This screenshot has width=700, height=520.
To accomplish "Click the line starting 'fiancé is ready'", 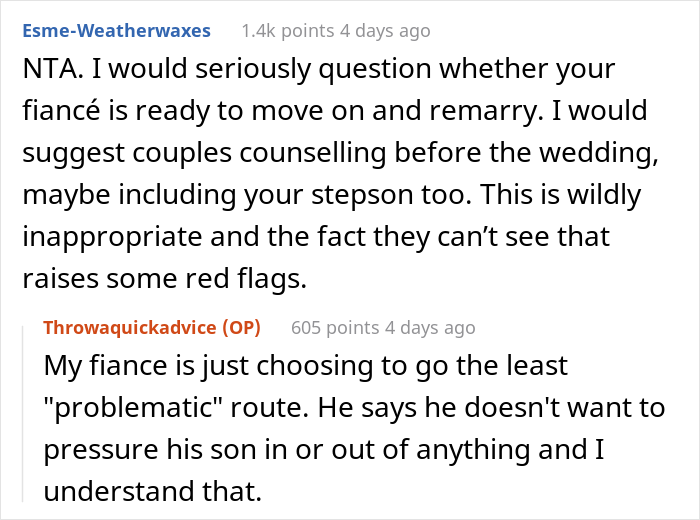I will [335, 111].
